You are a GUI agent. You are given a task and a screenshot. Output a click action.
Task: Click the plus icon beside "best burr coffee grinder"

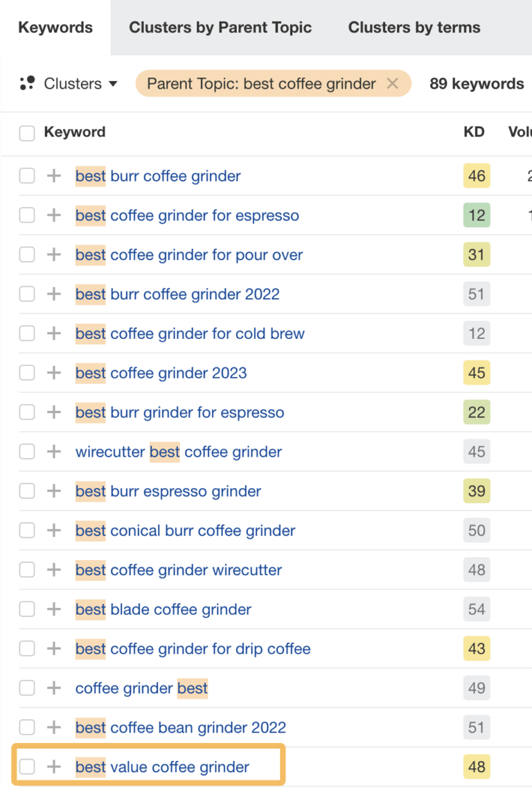[53, 176]
